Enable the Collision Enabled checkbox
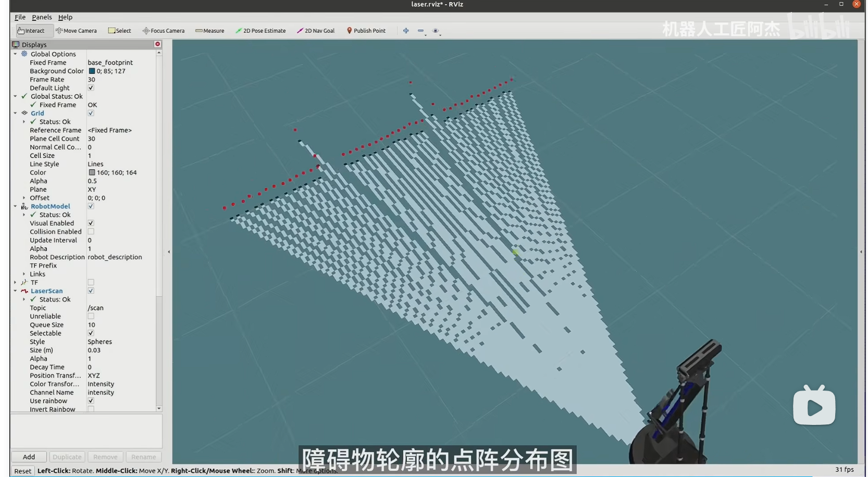 pos(91,231)
